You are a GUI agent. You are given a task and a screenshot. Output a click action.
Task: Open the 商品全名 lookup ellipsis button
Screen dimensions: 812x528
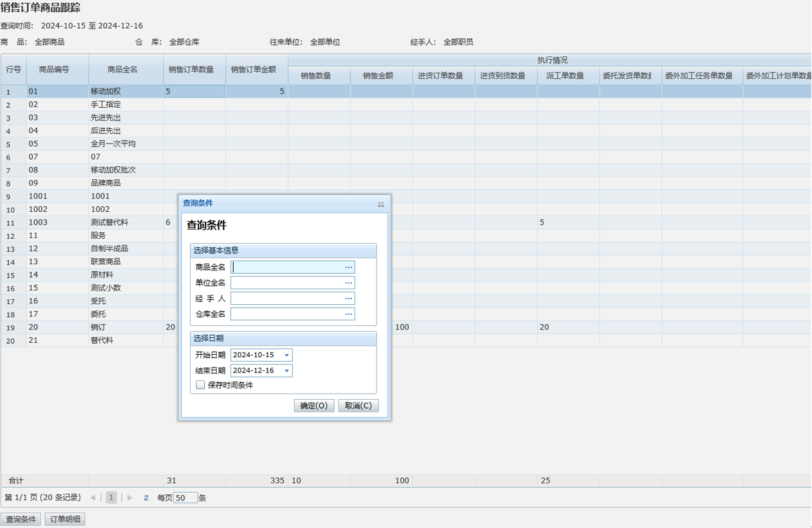(348, 268)
